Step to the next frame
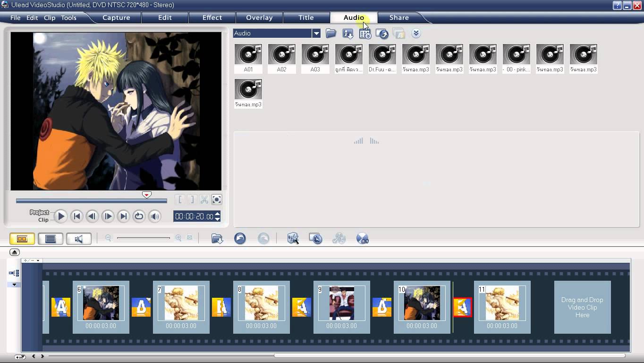This screenshot has width=644, height=363. [x=108, y=216]
